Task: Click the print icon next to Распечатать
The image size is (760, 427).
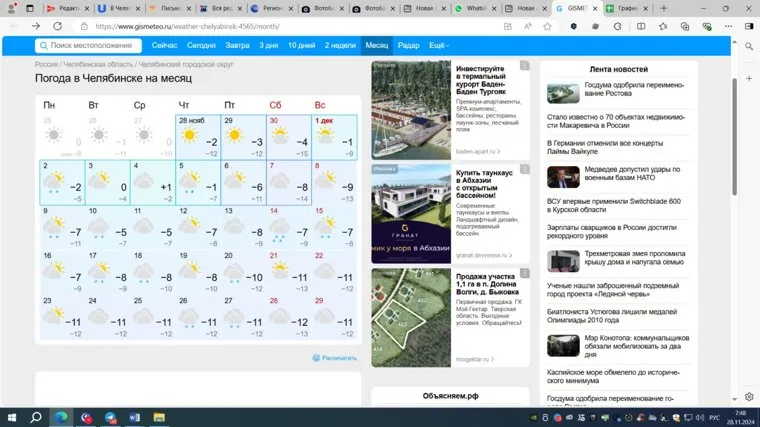Action: [x=316, y=357]
